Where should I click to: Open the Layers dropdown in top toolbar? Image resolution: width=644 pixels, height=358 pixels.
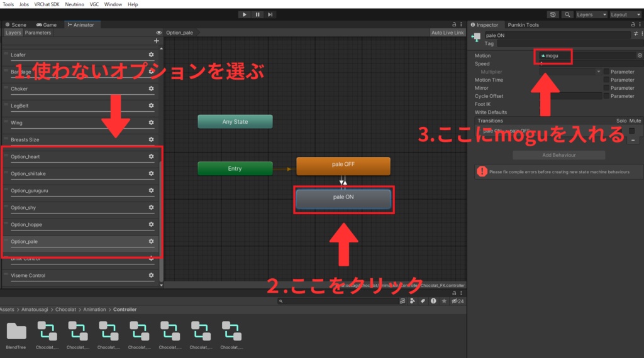tap(591, 14)
